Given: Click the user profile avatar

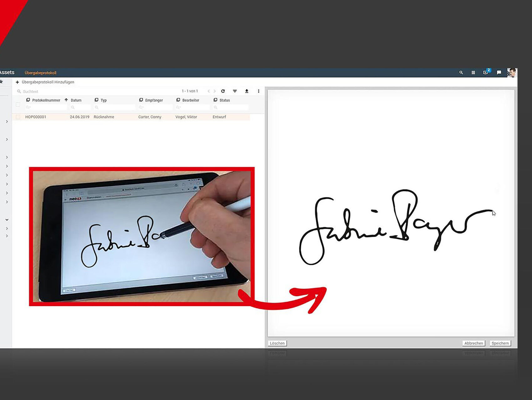Looking at the screenshot, I should (x=511, y=73).
